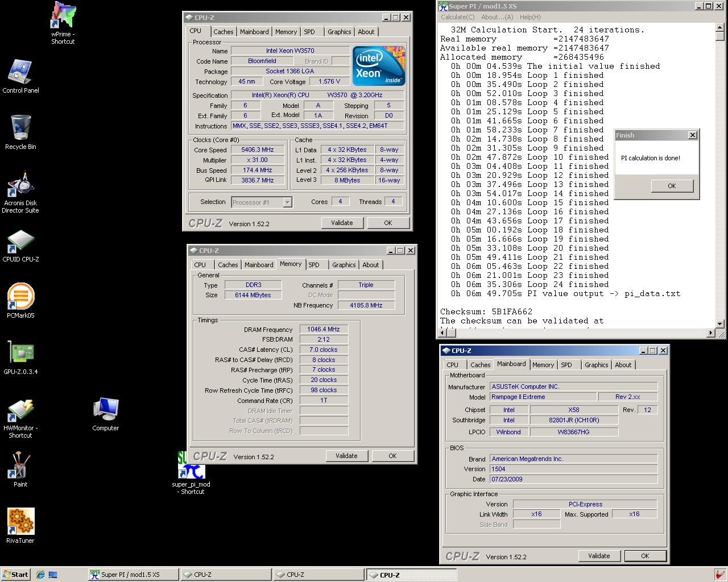Click the DRAM Frequency 1046.4 MHz field

(324, 330)
